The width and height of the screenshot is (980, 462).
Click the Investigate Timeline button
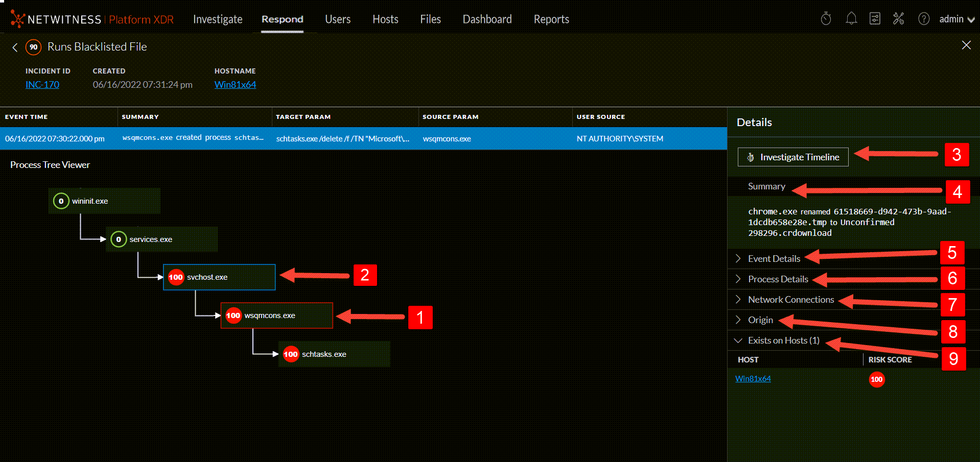click(792, 157)
